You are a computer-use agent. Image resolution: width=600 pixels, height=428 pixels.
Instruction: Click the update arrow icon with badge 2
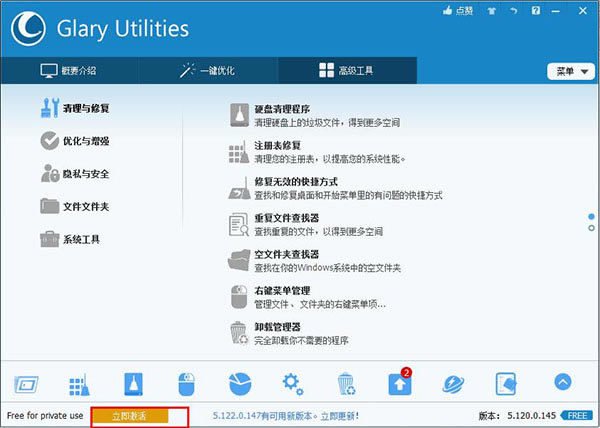pos(399,382)
